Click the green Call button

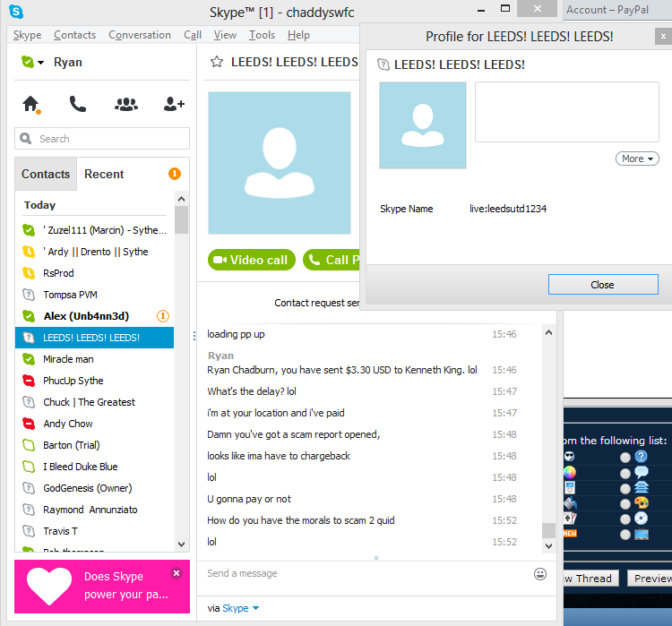point(332,260)
